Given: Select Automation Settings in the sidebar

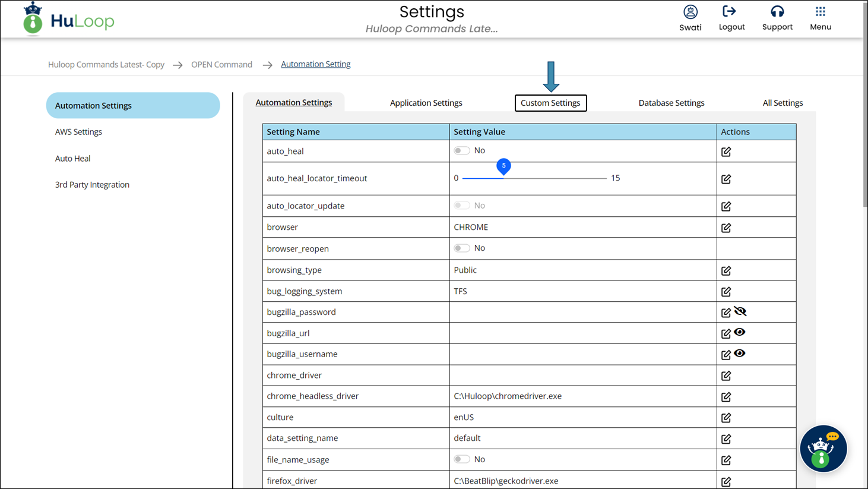Looking at the screenshot, I should click(133, 105).
